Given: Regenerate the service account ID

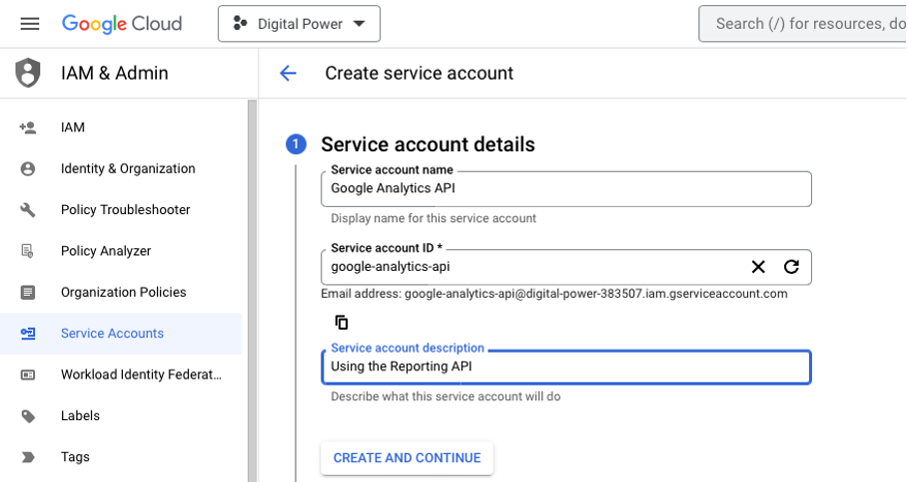Looking at the screenshot, I should [x=791, y=267].
